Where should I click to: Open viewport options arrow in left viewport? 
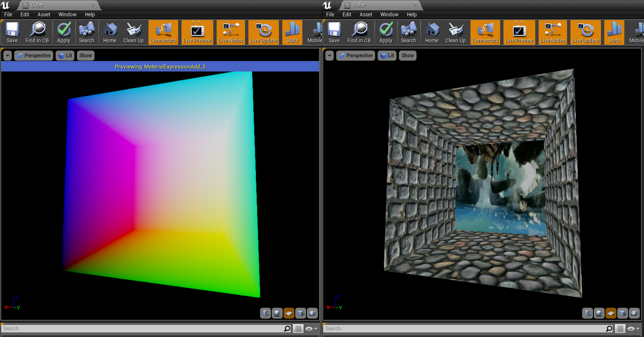pyautogui.click(x=8, y=56)
